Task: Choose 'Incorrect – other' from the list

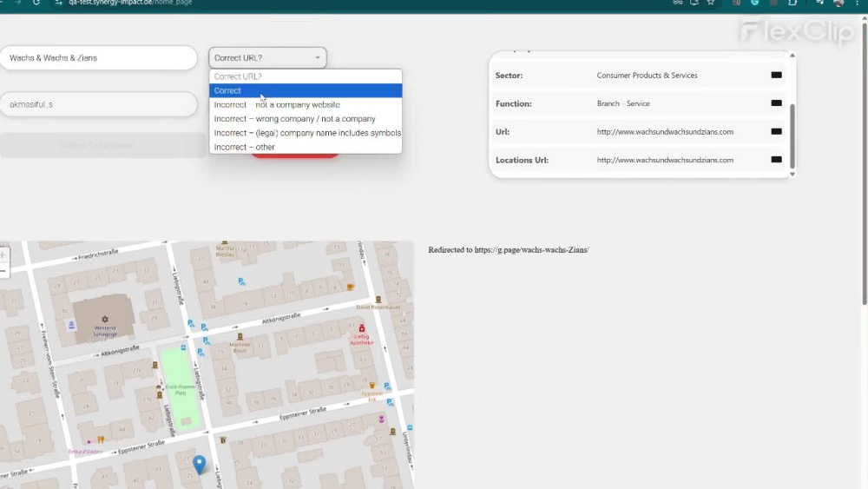Action: [306, 147]
